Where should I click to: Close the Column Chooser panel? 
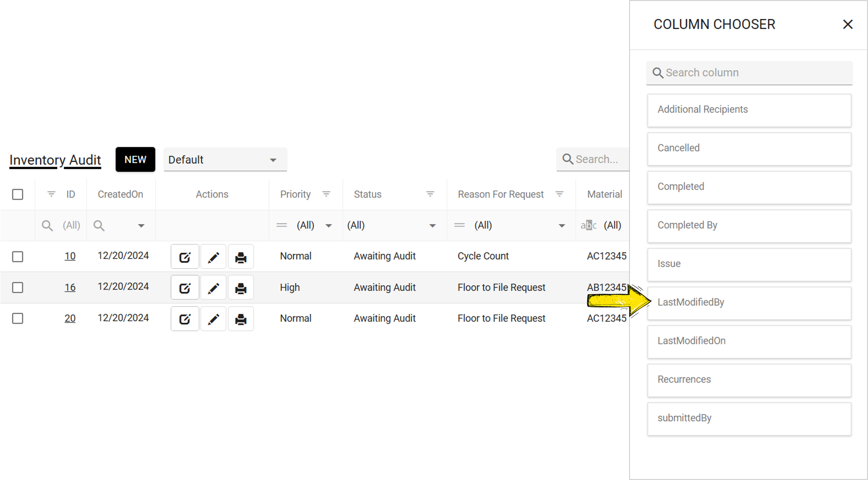point(848,24)
